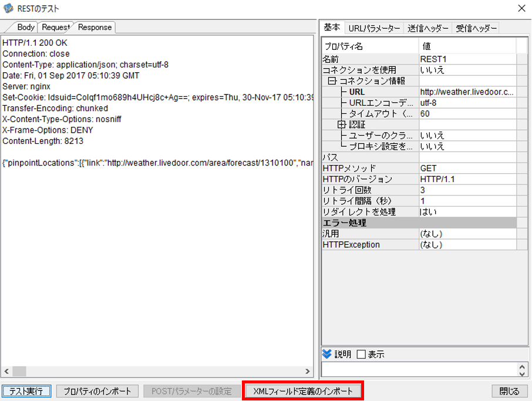Click the down arrow in description box
Image resolution: width=532 pixels, height=401 pixels.
coord(522,373)
